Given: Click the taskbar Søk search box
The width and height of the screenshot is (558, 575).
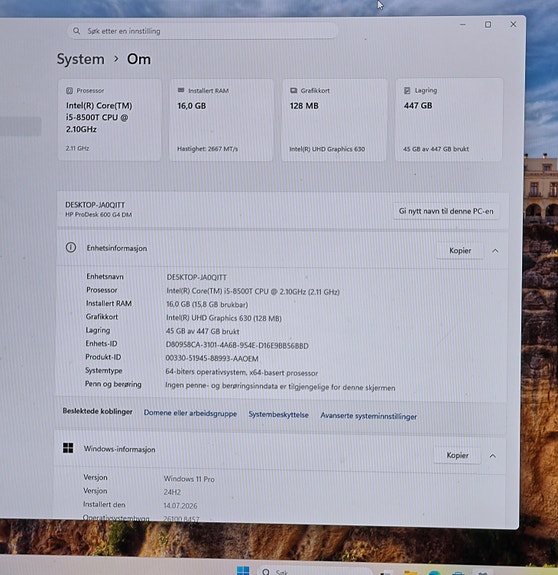Looking at the screenshot, I should click(315, 571).
